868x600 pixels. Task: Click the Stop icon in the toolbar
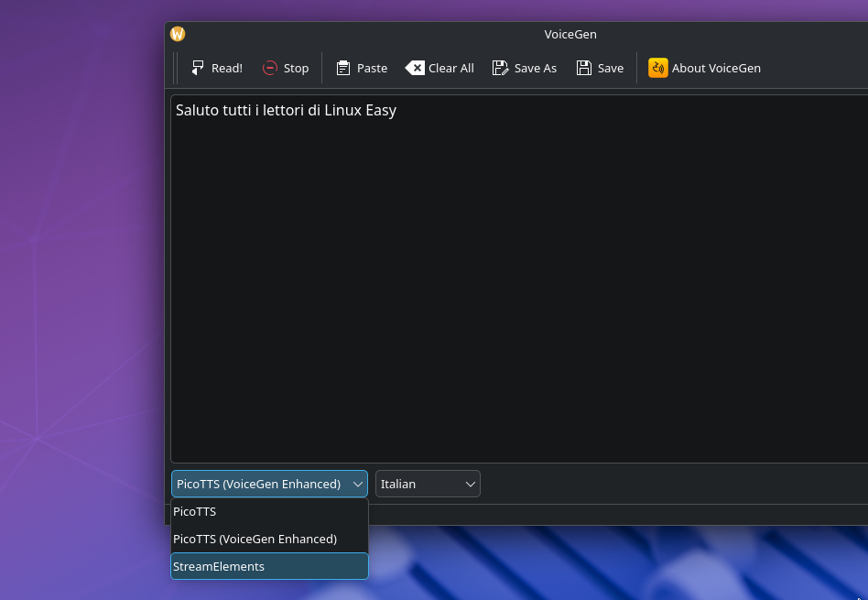pyautogui.click(x=270, y=67)
